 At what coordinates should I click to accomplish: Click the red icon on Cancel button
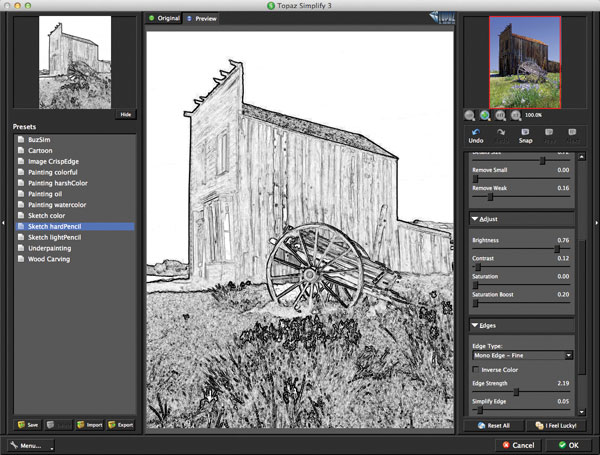[x=506, y=445]
